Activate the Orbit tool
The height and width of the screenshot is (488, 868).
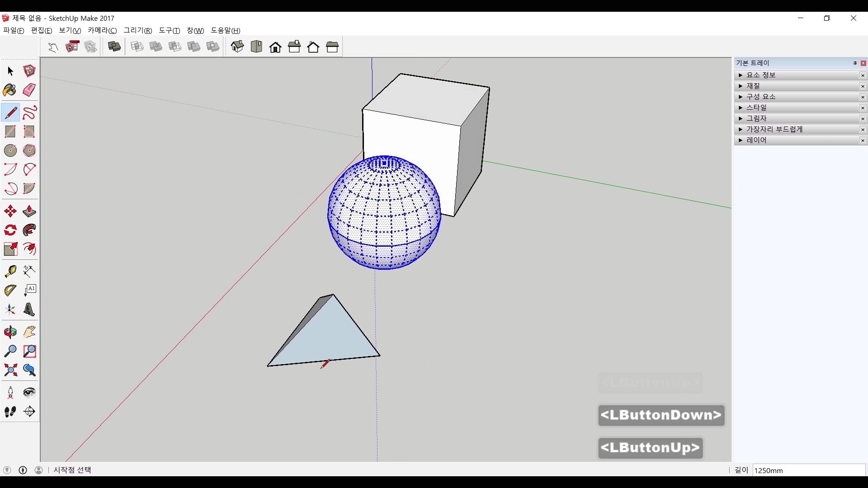point(10,333)
